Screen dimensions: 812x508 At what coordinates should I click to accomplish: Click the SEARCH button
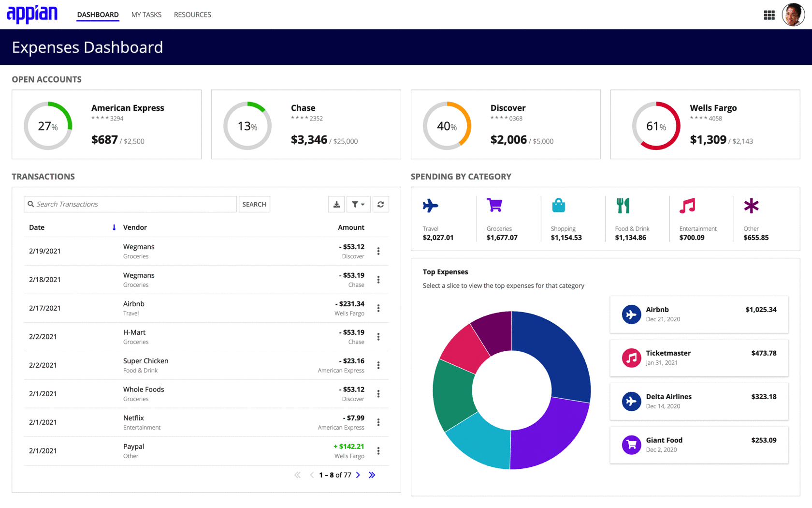coord(254,204)
